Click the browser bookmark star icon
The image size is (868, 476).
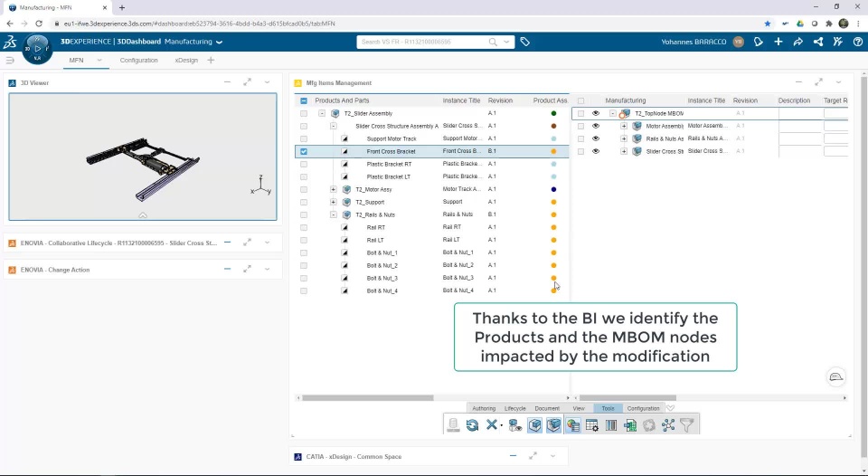click(x=768, y=24)
